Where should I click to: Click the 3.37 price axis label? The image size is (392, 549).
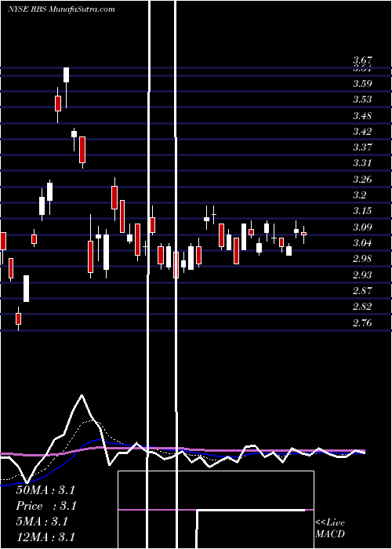point(362,147)
